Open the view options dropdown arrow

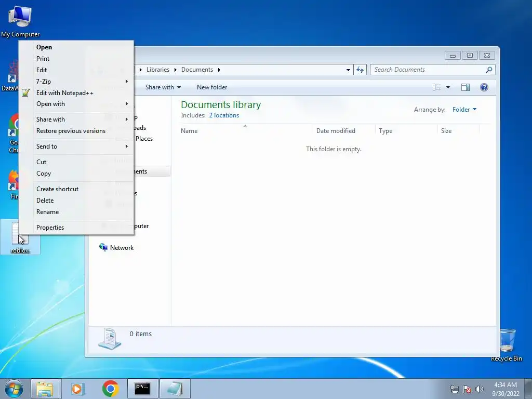(448, 87)
